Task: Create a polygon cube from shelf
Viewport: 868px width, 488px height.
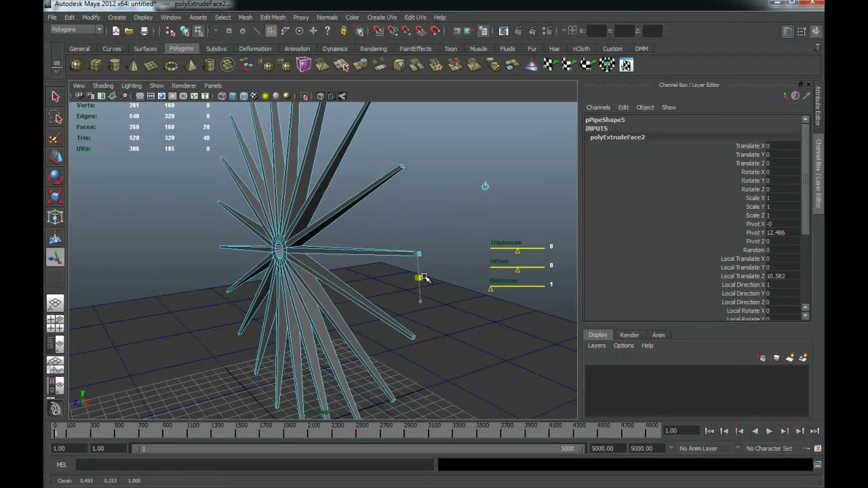Action: point(96,65)
